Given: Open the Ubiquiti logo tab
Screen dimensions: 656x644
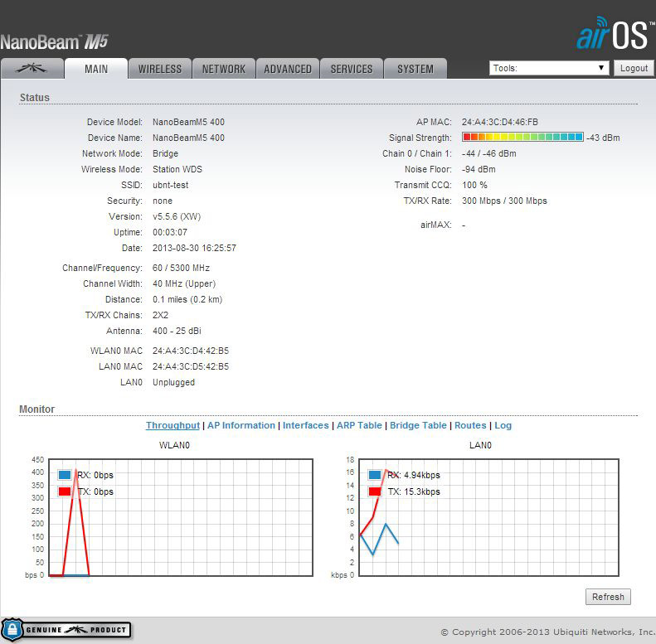Looking at the screenshot, I should [x=32, y=69].
